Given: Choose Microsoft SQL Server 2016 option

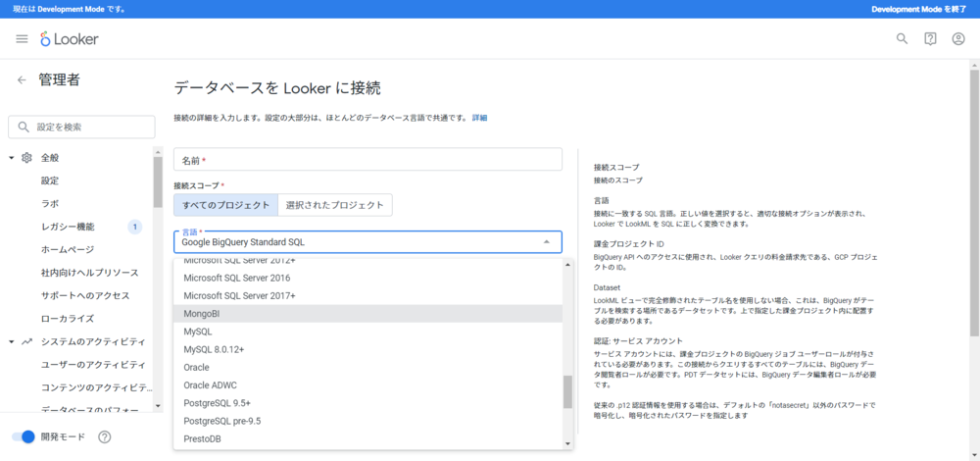Looking at the screenshot, I should tap(368, 278).
